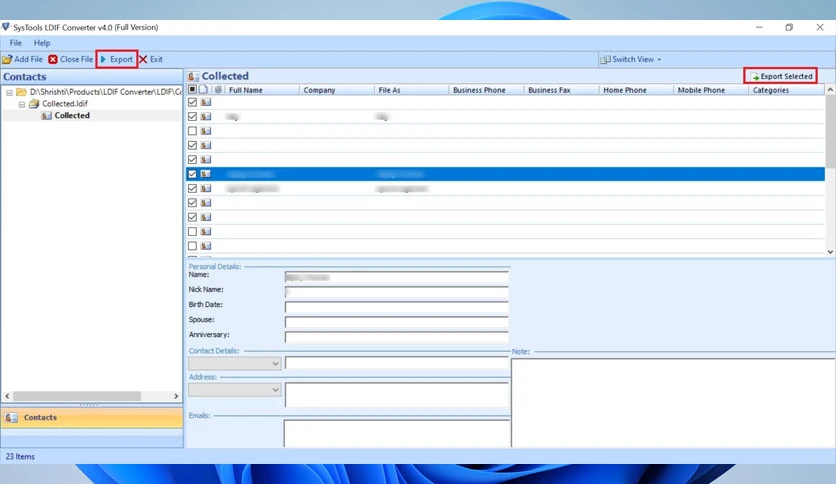Click the Contact Details value field
This screenshot has height=484, width=836.
tap(397, 363)
